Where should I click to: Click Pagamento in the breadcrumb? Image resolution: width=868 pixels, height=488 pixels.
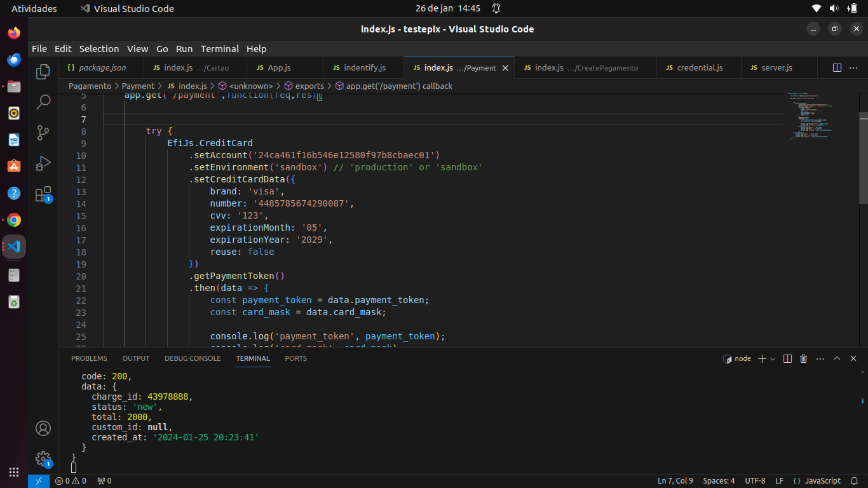(x=90, y=86)
